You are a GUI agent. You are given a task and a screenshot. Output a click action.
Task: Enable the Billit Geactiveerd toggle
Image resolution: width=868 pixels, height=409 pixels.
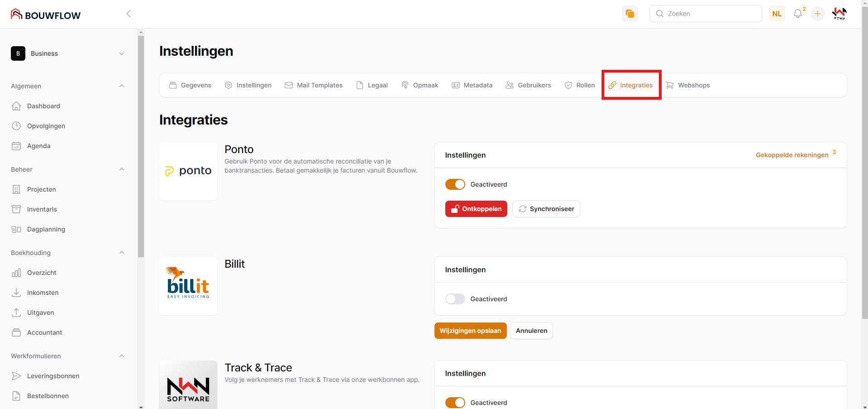tap(455, 299)
